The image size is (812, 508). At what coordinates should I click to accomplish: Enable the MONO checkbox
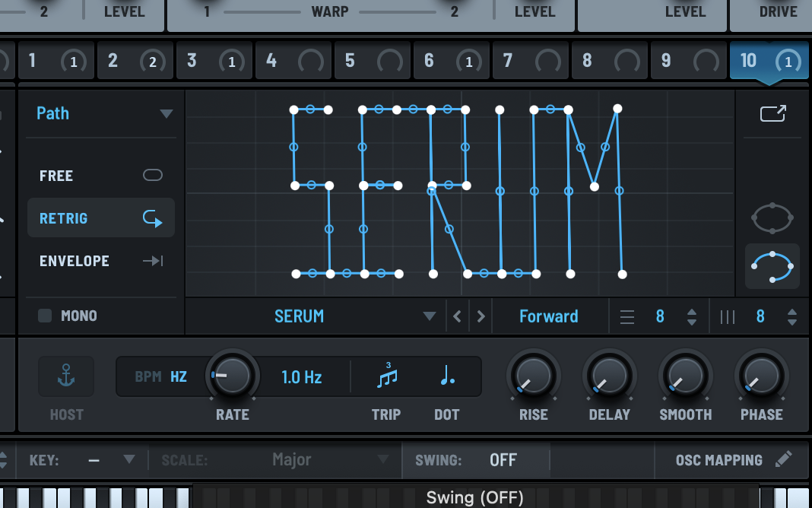point(45,316)
